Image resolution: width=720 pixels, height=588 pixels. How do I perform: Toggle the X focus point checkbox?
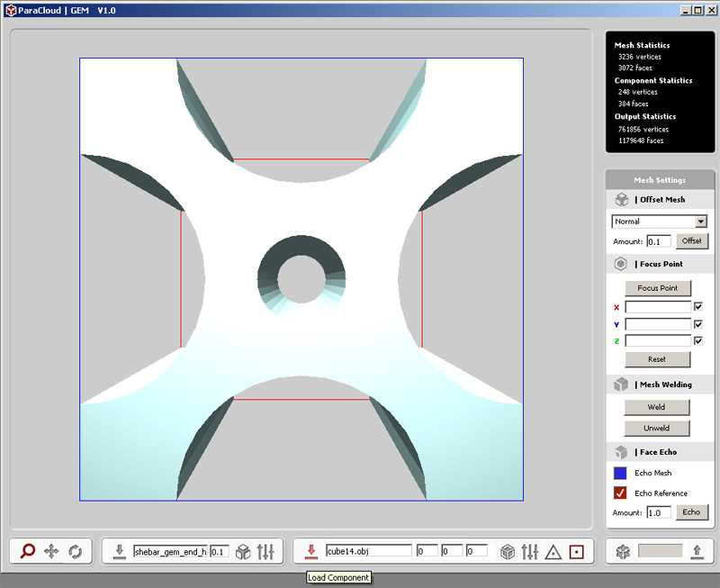point(698,307)
